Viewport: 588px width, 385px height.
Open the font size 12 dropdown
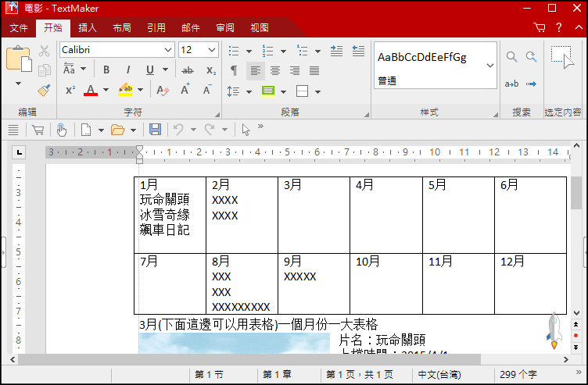click(x=211, y=50)
